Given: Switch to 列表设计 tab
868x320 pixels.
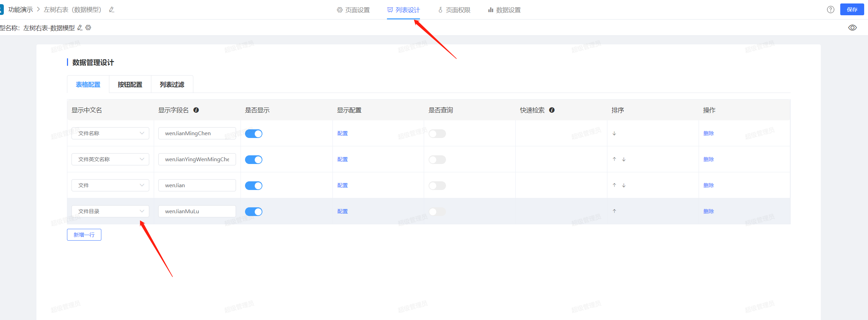Looking at the screenshot, I should [x=404, y=10].
